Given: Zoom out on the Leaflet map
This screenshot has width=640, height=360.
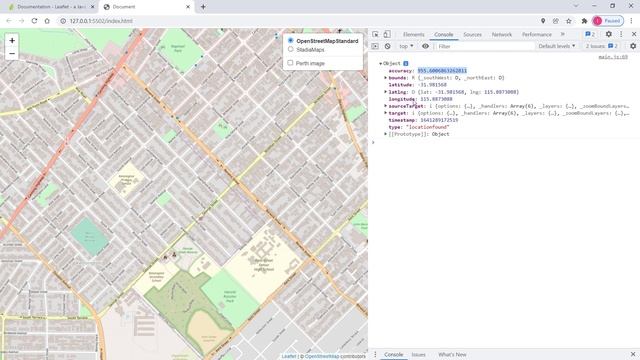Looking at the screenshot, I should (x=12, y=53).
